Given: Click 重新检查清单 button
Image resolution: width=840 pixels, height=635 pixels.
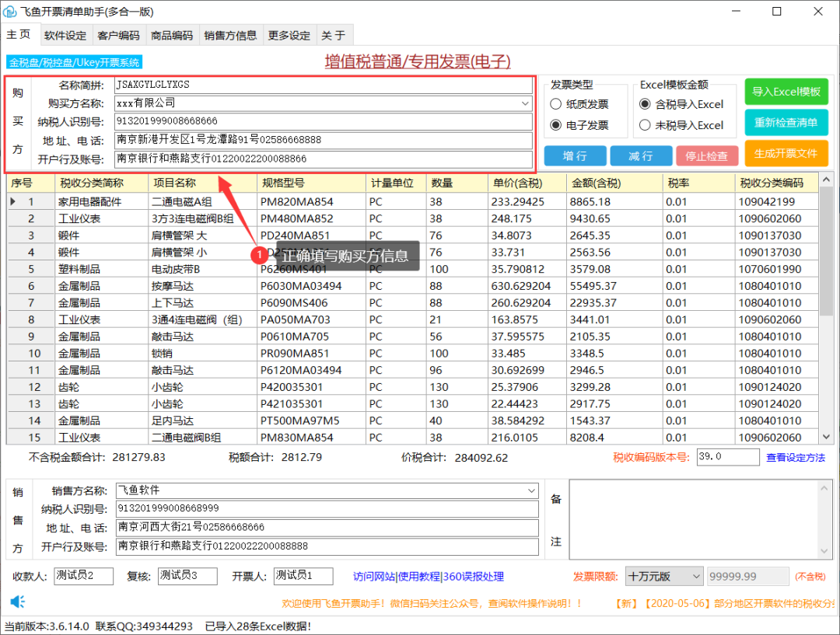Looking at the screenshot, I should coord(786,123).
